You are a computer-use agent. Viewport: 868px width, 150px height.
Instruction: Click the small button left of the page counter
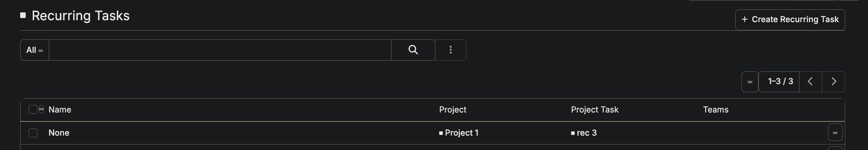click(x=750, y=82)
